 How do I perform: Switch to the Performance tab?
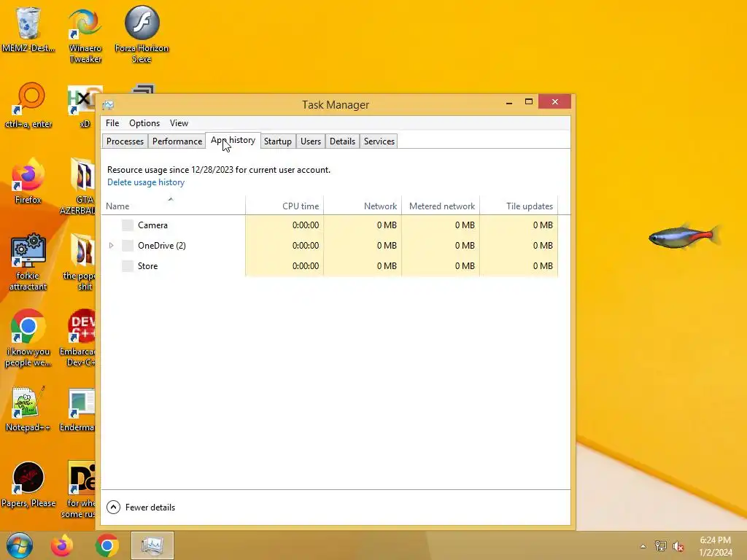(177, 141)
